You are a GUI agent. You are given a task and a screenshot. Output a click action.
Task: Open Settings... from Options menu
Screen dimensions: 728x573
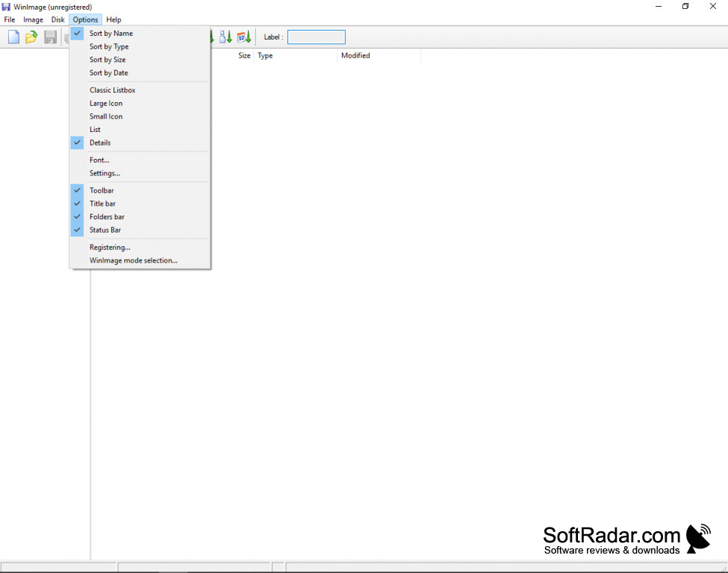pos(140,173)
